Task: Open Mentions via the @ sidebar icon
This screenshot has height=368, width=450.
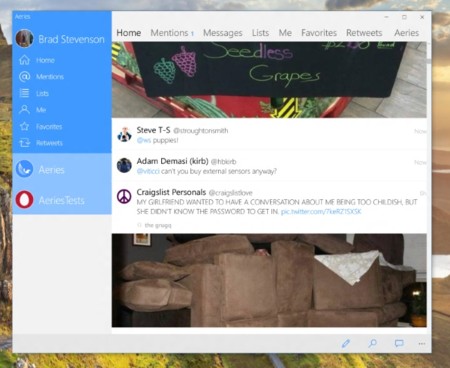Action: pos(24,76)
